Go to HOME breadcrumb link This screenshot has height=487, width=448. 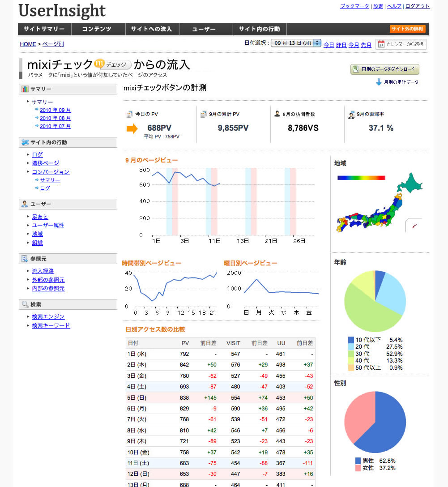coord(28,44)
